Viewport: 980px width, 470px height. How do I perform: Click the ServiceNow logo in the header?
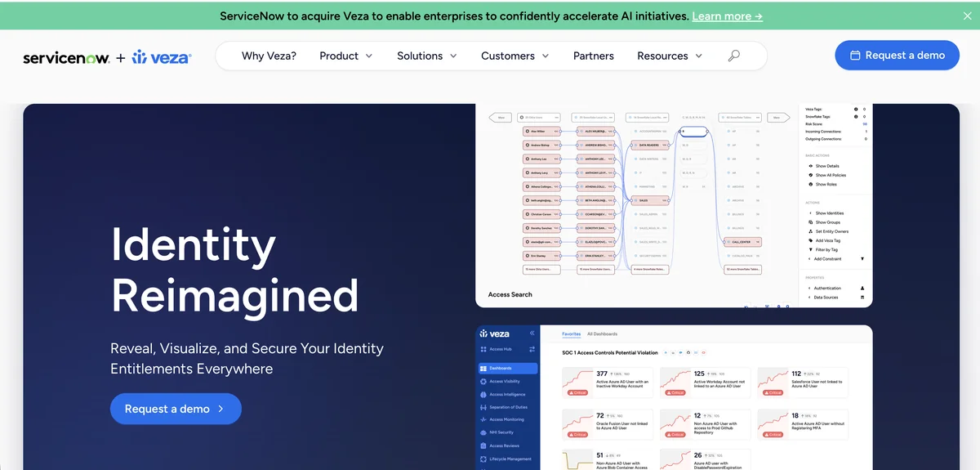[x=66, y=58]
